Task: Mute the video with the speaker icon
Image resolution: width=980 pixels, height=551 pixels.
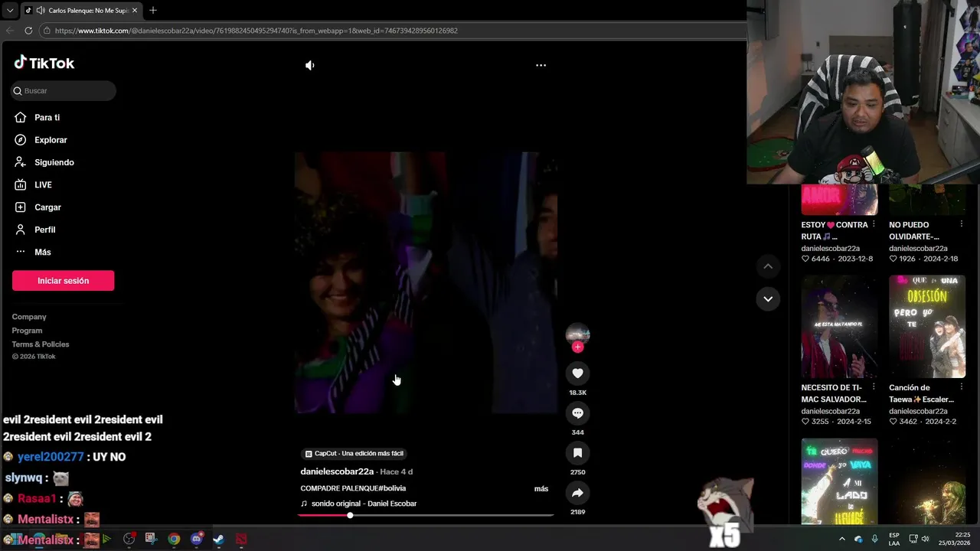Action: 310,65
